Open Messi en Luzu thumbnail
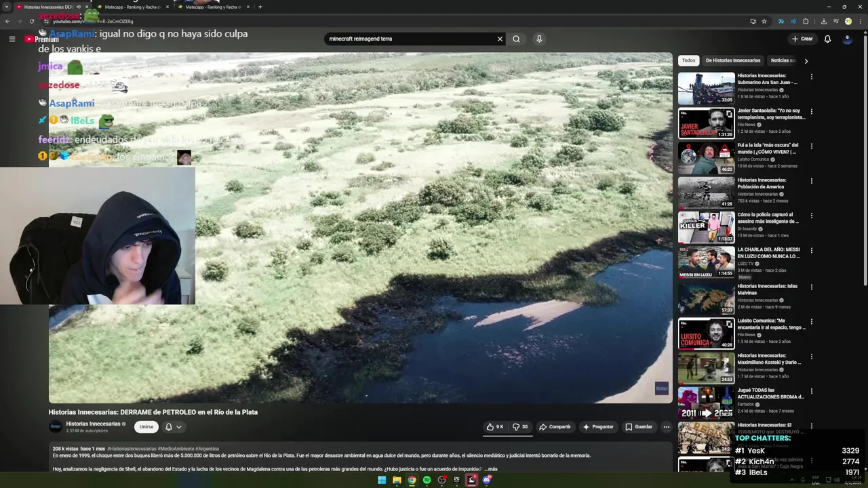This screenshot has height=488, width=868. point(706,263)
